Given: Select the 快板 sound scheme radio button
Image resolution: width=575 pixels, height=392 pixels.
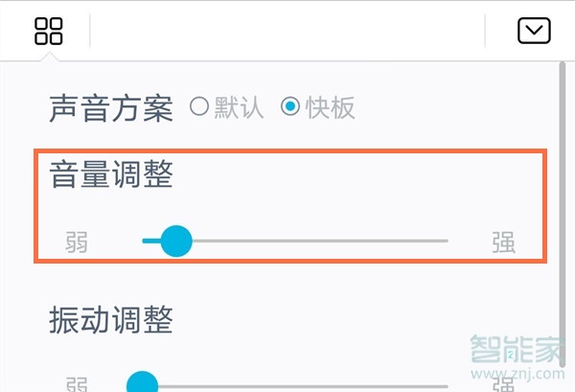Looking at the screenshot, I should click(x=290, y=106).
